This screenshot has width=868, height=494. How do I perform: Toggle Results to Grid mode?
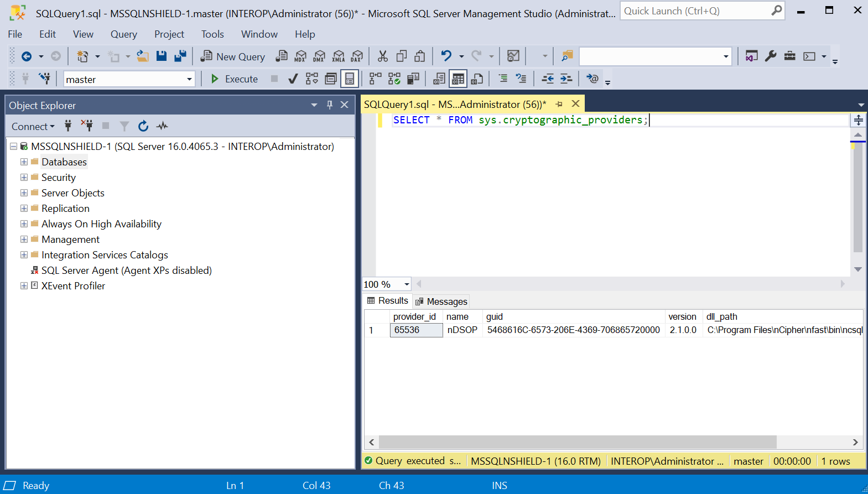pos(458,79)
